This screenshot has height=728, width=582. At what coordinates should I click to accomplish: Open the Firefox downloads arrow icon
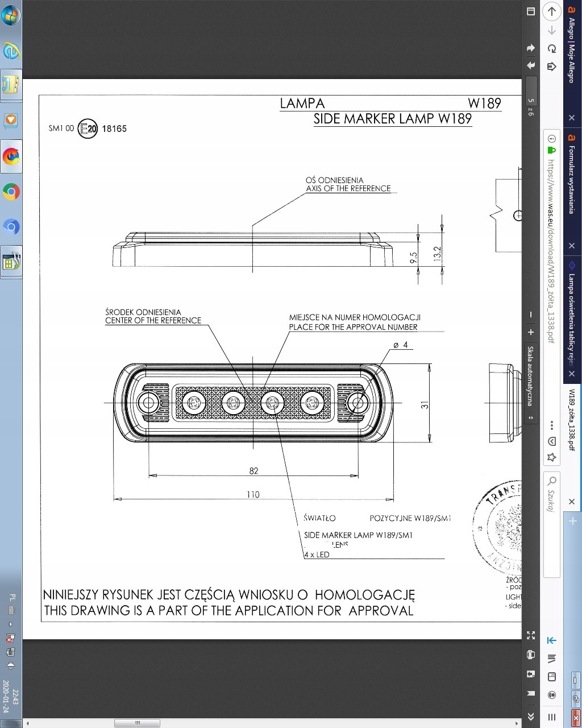pyautogui.click(x=551, y=640)
